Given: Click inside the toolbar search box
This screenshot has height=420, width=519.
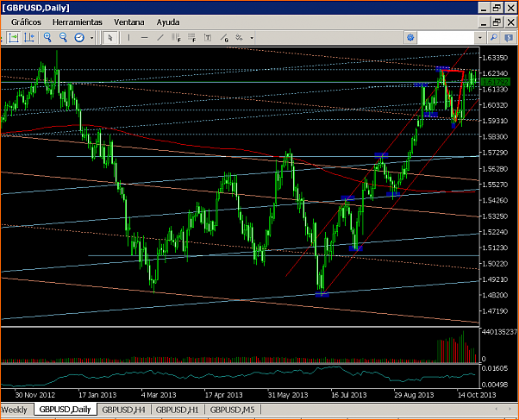Looking at the screenshot, I should (446, 38).
